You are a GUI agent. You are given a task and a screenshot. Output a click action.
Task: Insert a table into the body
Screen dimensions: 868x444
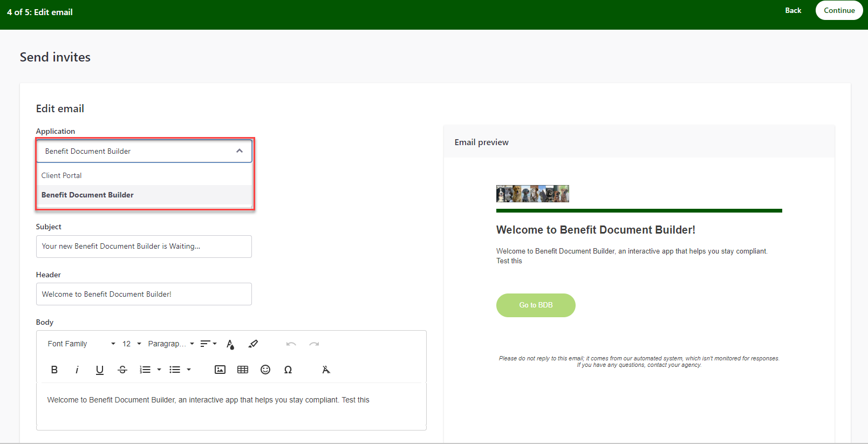click(243, 370)
